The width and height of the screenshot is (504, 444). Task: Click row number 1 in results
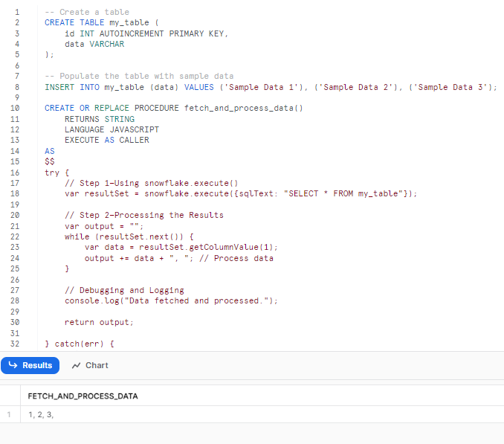click(9, 414)
